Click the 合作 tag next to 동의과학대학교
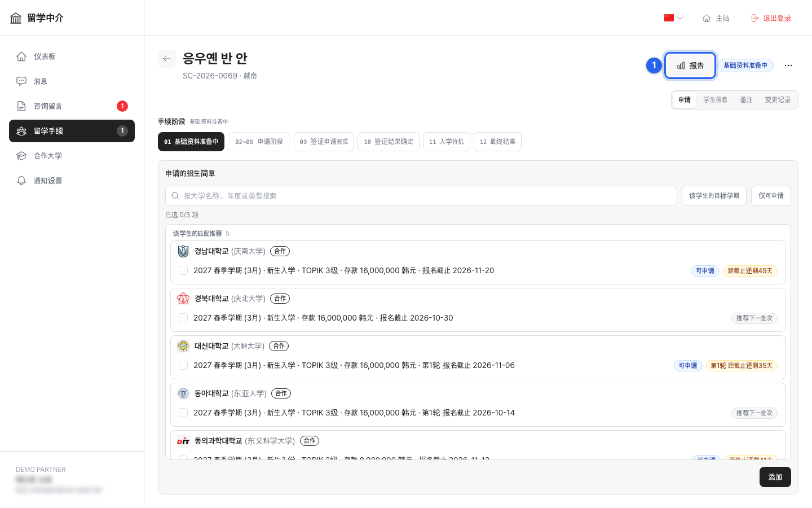This screenshot has height=508, width=812. click(x=310, y=441)
